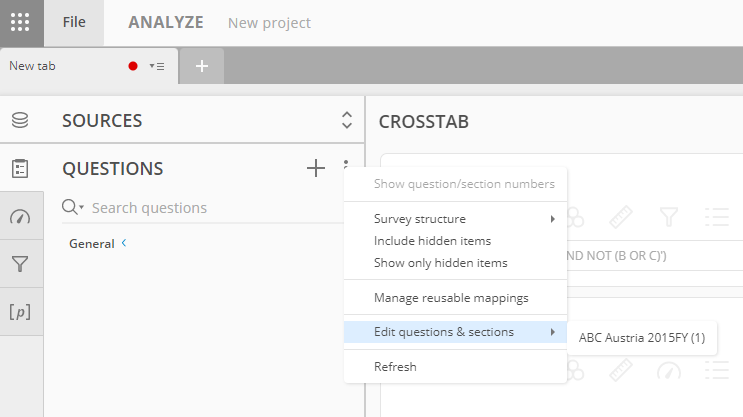Expand the Sources panel chevrons
The height and width of the screenshot is (417, 743).
point(347,120)
